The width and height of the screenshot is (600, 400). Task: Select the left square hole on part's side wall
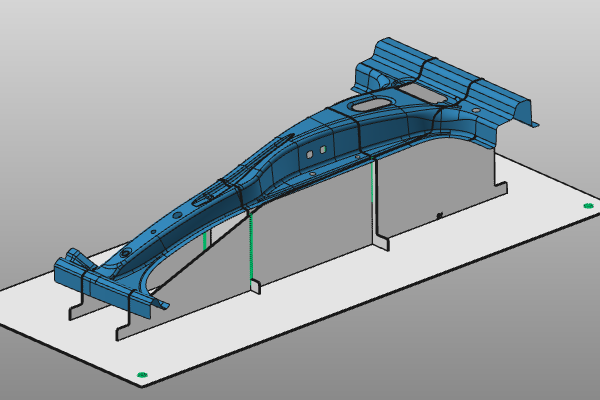coord(310,154)
